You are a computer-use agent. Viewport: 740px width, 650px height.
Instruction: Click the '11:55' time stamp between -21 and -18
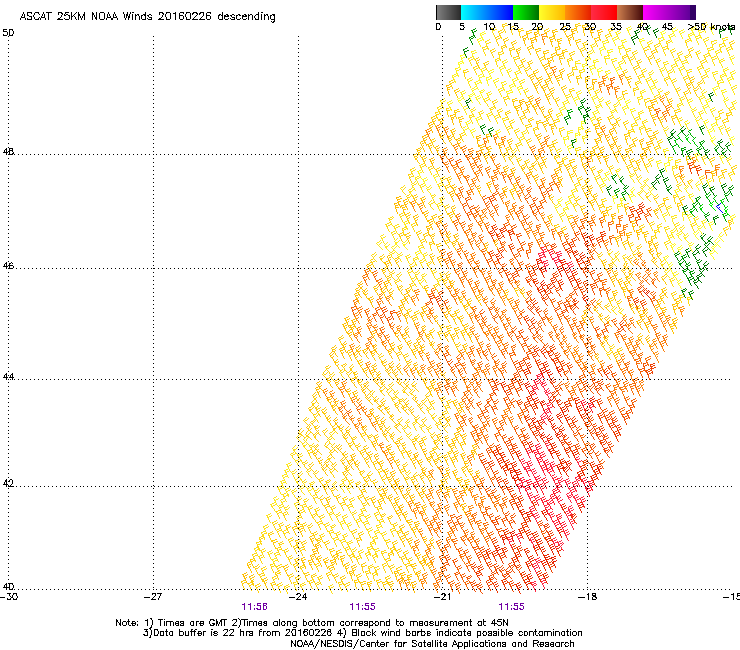(512, 607)
